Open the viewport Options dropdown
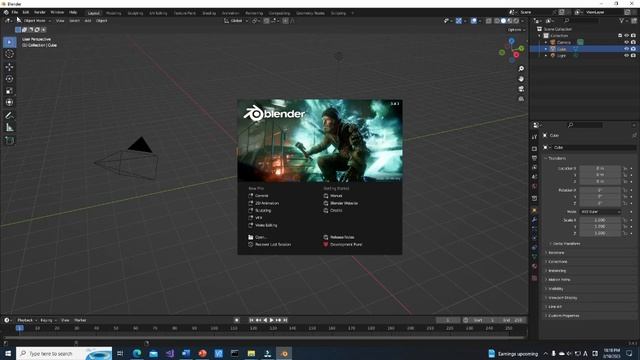Viewport: 640px width, 360px height. [x=516, y=30]
